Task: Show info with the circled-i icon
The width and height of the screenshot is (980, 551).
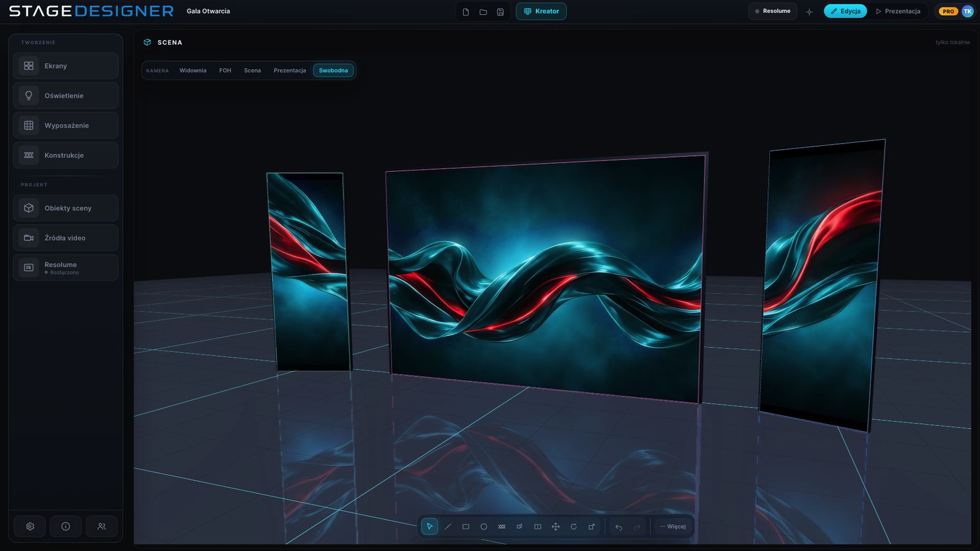Action: tap(66, 526)
